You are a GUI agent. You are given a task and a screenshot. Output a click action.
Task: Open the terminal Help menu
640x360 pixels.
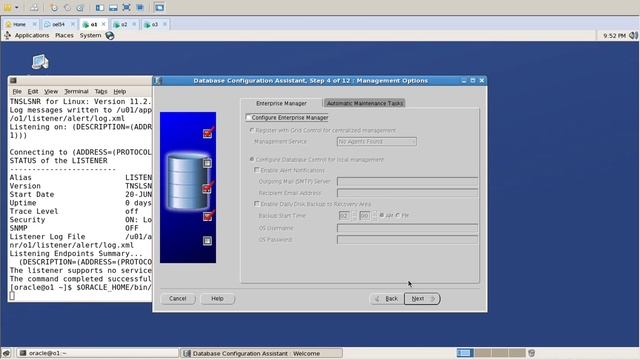pyautogui.click(x=120, y=91)
